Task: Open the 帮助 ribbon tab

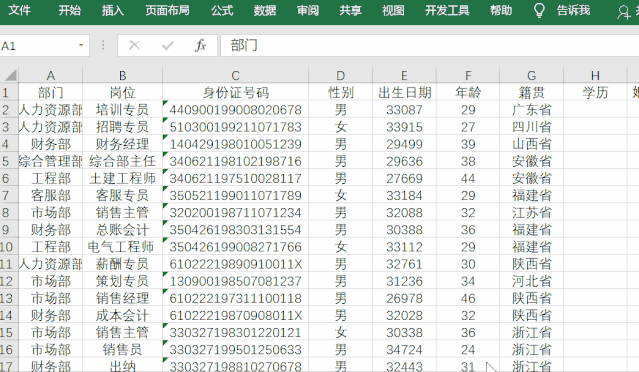Action: [501, 10]
